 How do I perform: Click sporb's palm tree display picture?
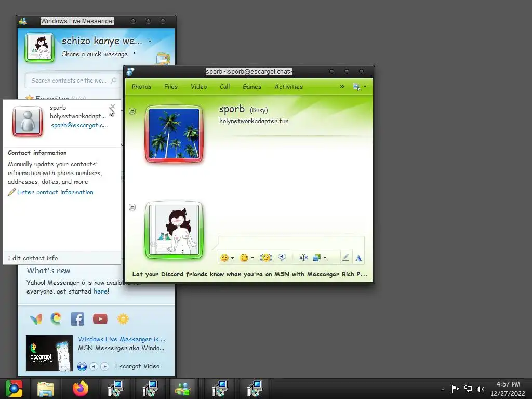174,134
